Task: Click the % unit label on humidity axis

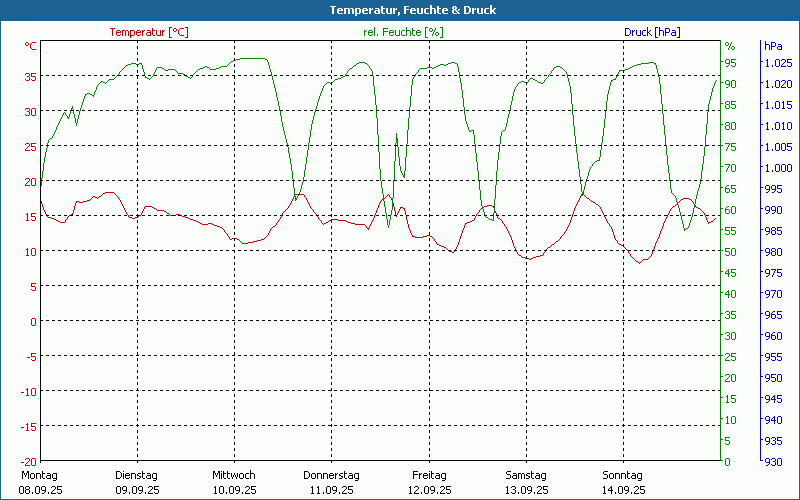Action: 730,46
